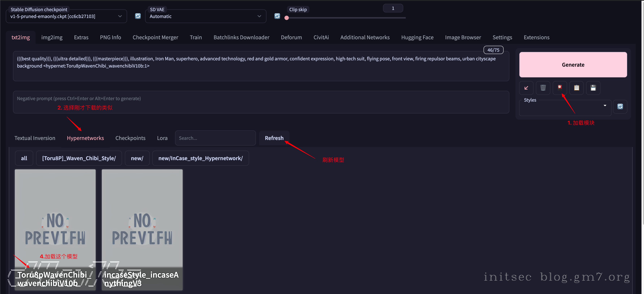Filter by new/InCase_style_Hypernetwork/ folder
The height and width of the screenshot is (294, 644).
[200, 158]
